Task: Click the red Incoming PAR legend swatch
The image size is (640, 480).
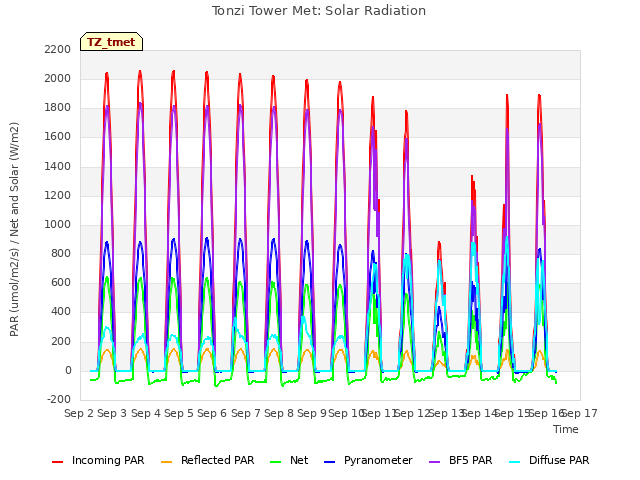Action: click(58, 462)
